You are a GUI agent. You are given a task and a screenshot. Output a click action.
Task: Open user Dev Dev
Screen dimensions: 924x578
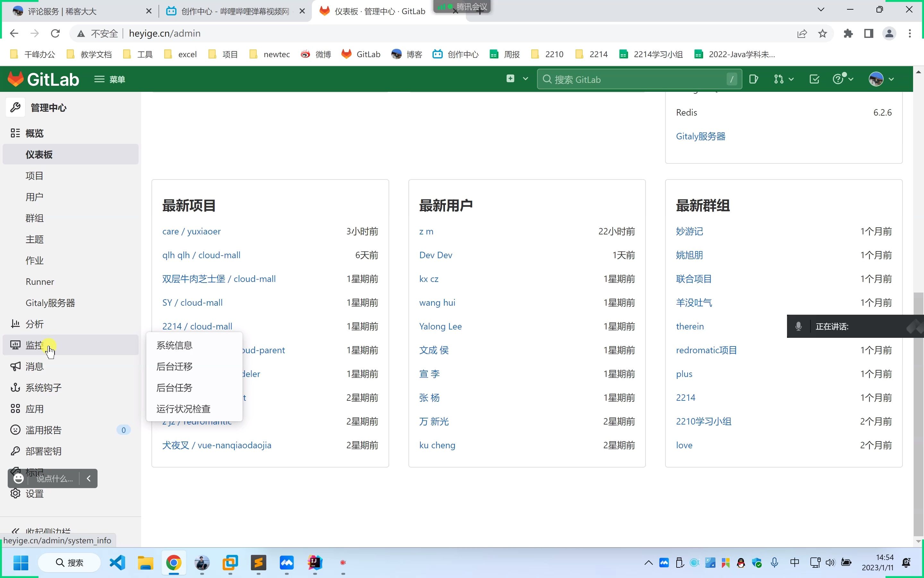tap(435, 255)
